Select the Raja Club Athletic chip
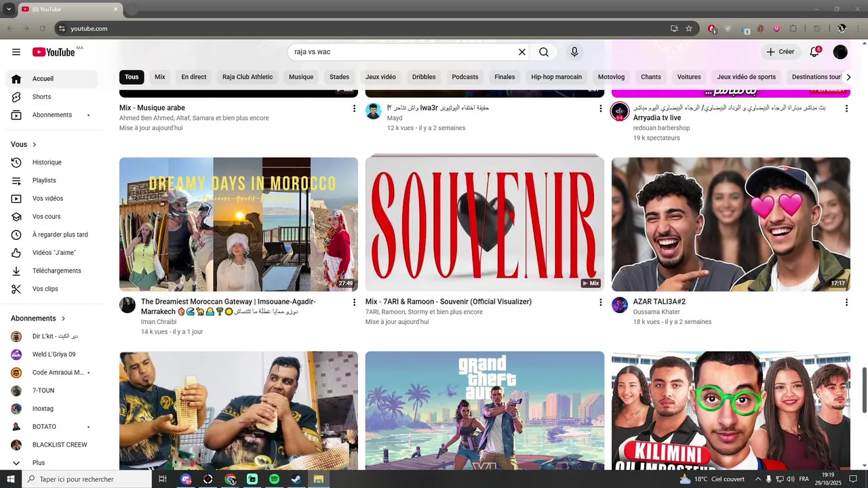Screen dimensions: 868x488 tap(248, 77)
